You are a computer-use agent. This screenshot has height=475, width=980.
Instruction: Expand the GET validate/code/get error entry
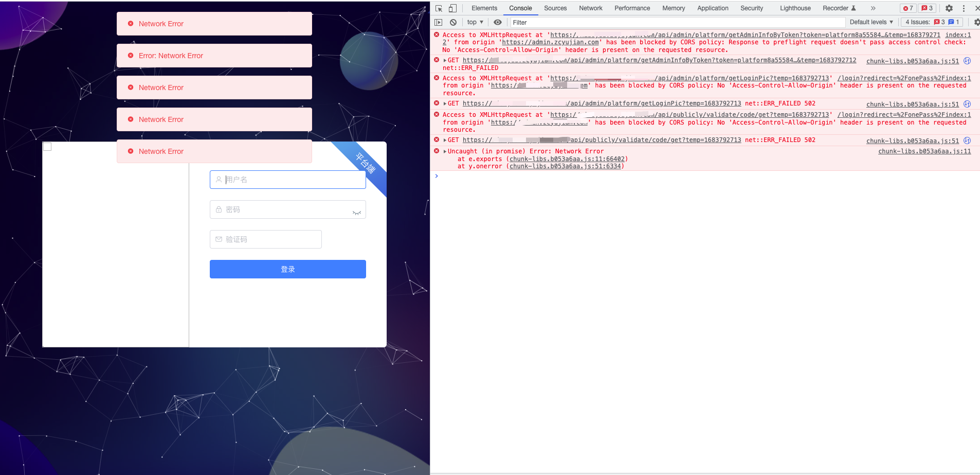(x=445, y=140)
